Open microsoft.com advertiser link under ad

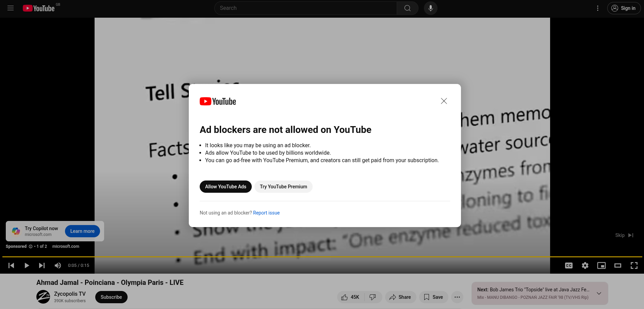(x=66, y=246)
